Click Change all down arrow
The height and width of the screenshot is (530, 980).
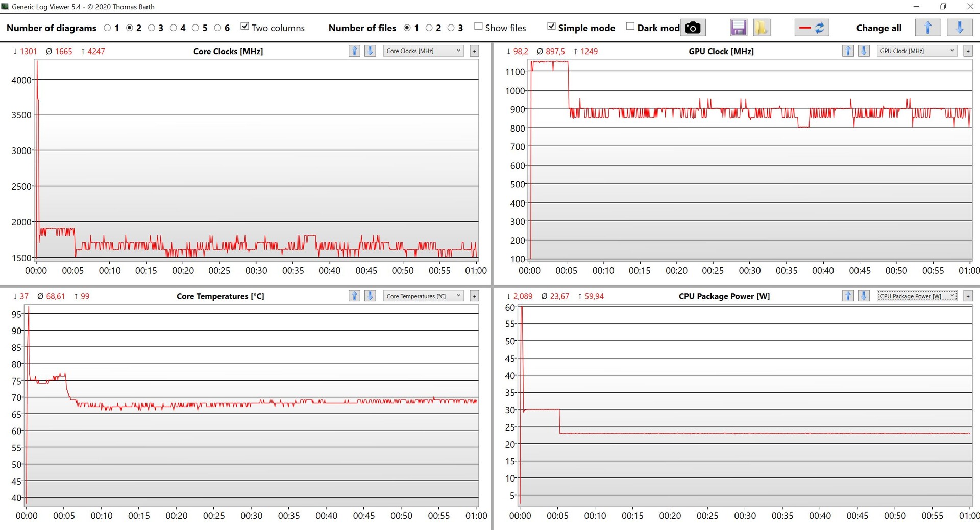(959, 28)
